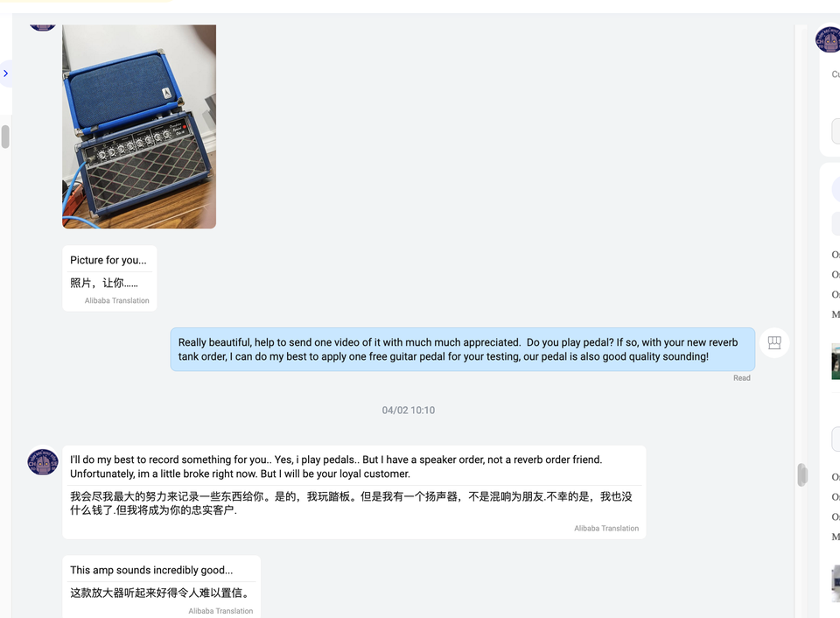
Task: Open the blue amplifier photo in chat
Action: click(x=139, y=127)
